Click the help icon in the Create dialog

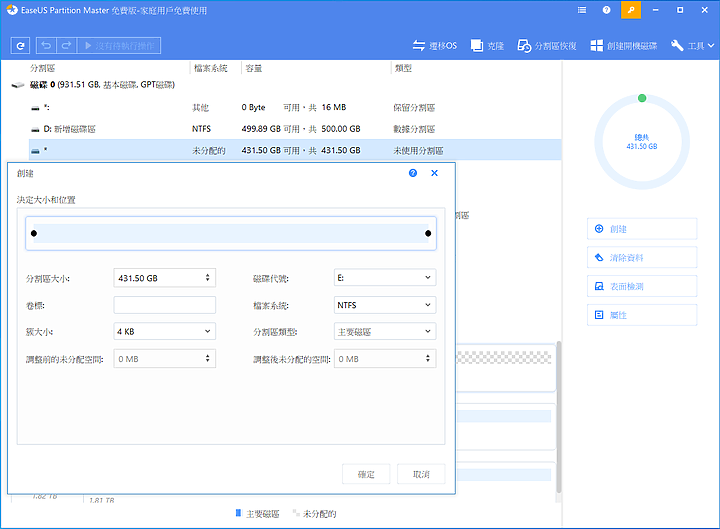[413, 173]
